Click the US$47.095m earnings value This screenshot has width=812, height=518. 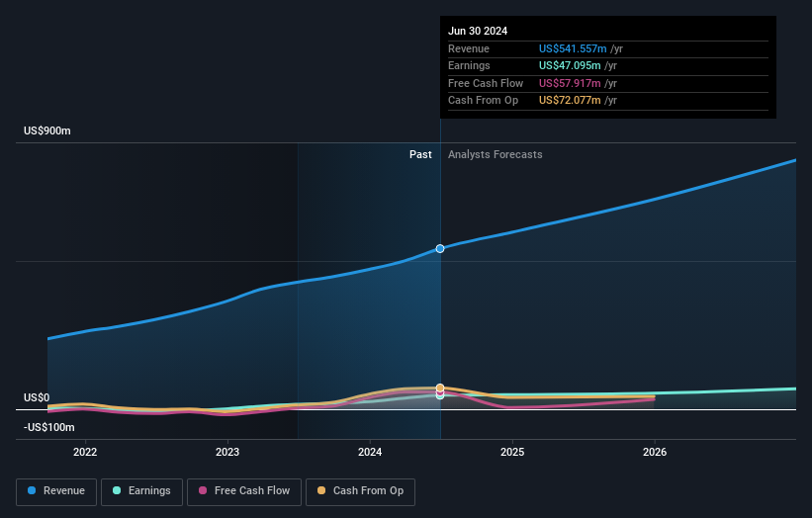[x=570, y=65]
